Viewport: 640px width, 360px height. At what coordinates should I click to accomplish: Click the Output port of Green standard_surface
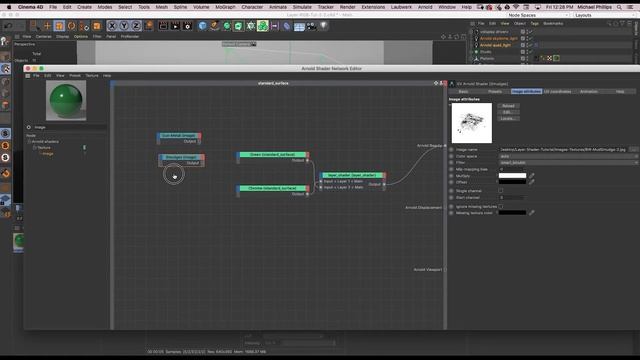pyautogui.click(x=308, y=160)
